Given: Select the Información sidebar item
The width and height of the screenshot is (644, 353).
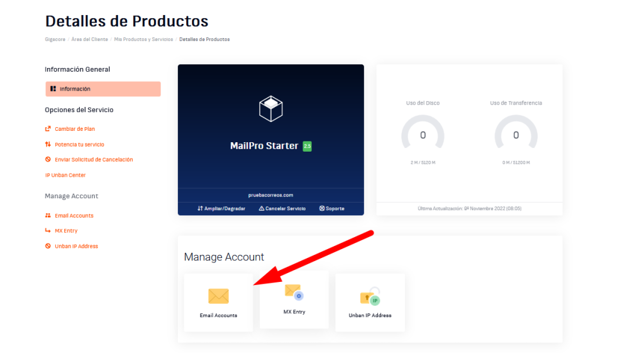Looking at the screenshot, I should (x=103, y=89).
